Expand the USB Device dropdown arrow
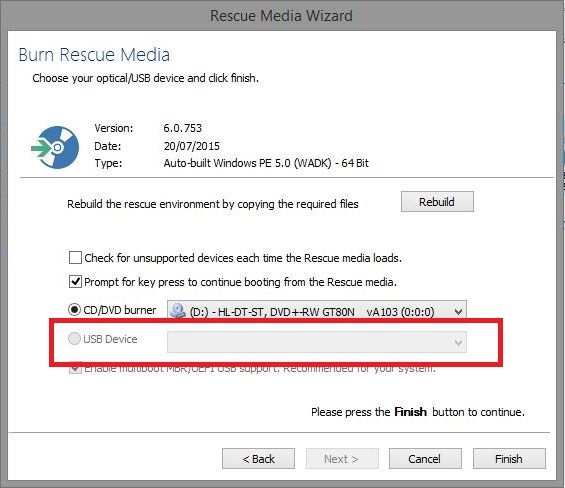Image resolution: width=565 pixels, height=488 pixels. click(x=458, y=342)
